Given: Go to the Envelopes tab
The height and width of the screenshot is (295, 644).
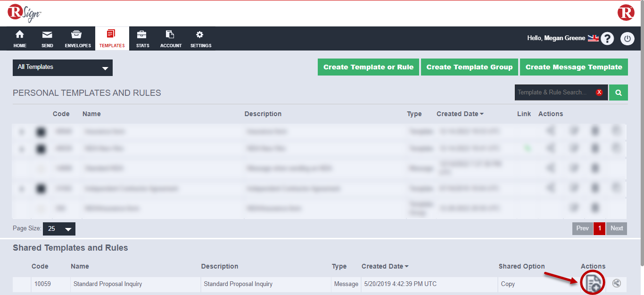Looking at the screenshot, I should pos(78,39).
